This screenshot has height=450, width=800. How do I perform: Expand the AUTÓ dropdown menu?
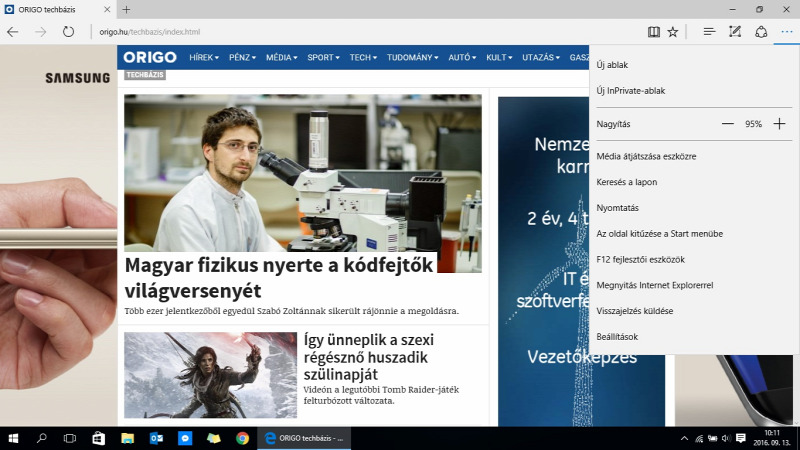coord(462,58)
